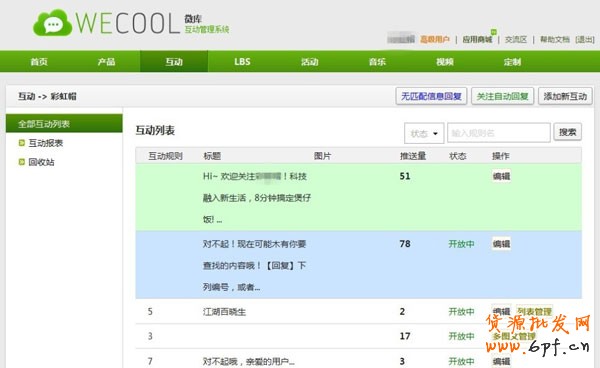
Task: Click green bullet icon beside 回收站
Action: tap(22, 162)
